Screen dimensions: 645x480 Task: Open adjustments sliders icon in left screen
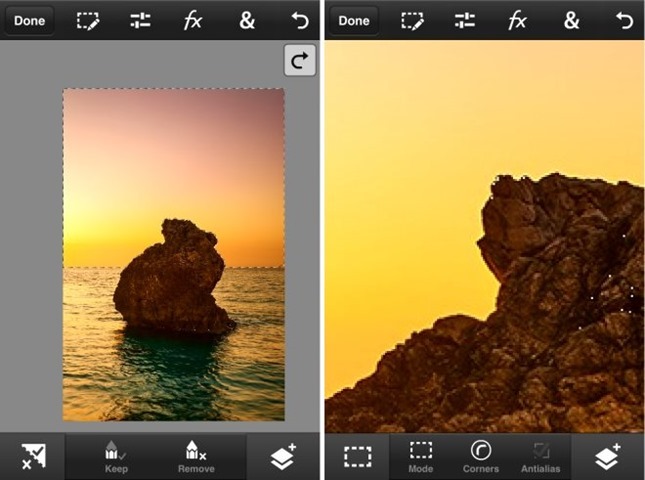[x=140, y=20]
